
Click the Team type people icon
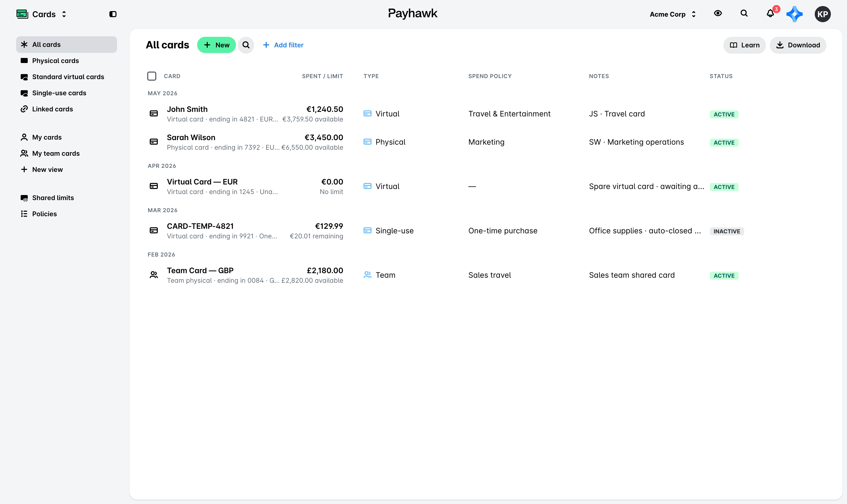(x=367, y=275)
